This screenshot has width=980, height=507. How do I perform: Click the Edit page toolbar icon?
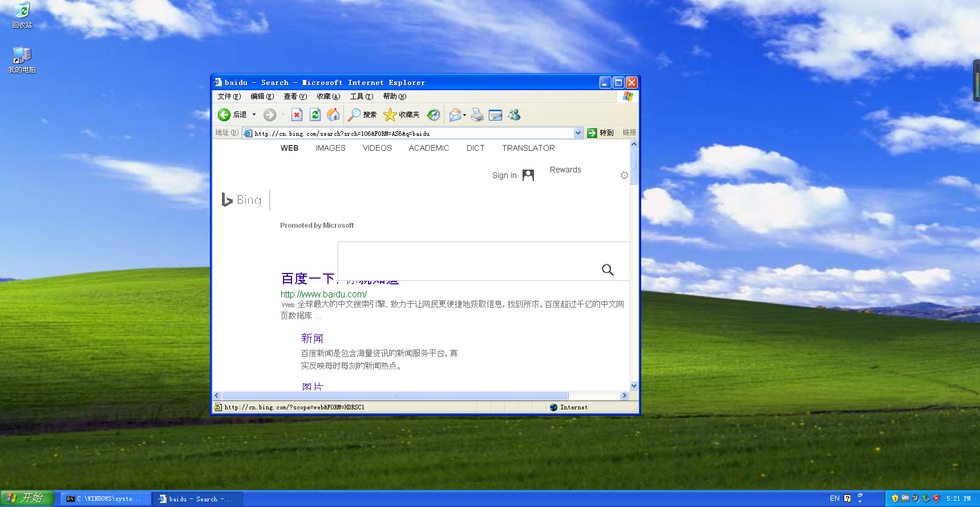[496, 115]
